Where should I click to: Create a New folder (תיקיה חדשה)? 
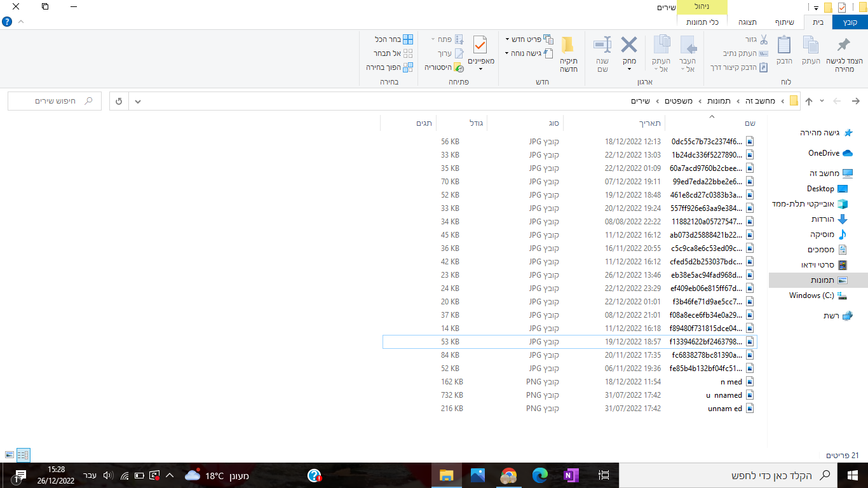tap(568, 54)
